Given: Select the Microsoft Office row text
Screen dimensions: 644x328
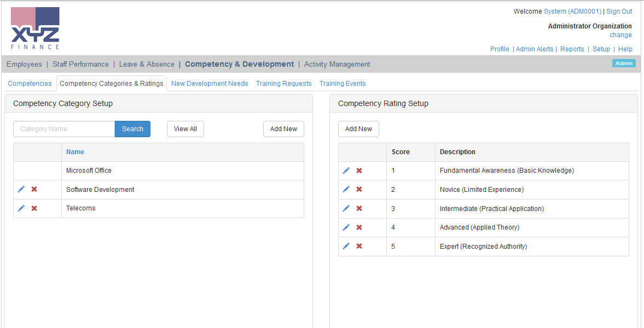Looking at the screenshot, I should click(x=89, y=170).
